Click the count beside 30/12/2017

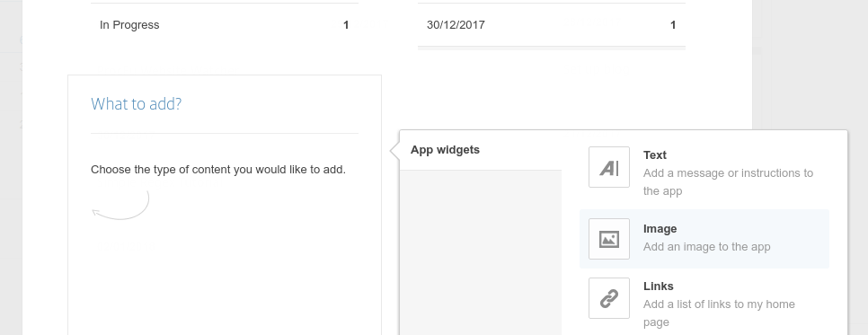[x=673, y=25]
